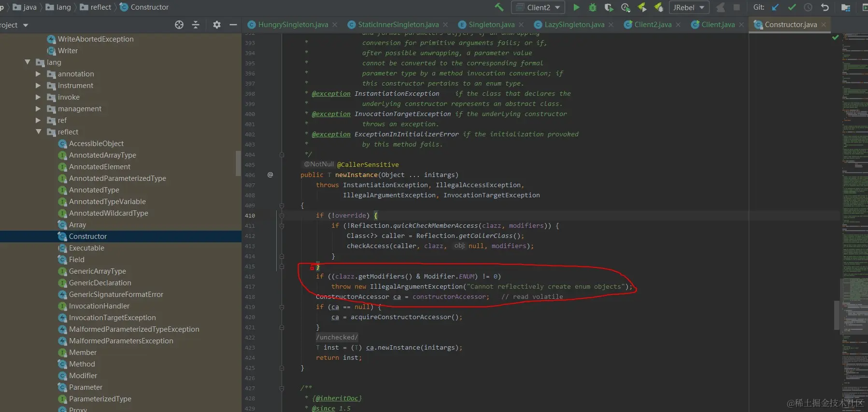Click the lang breadcrumb folder

click(x=58, y=7)
